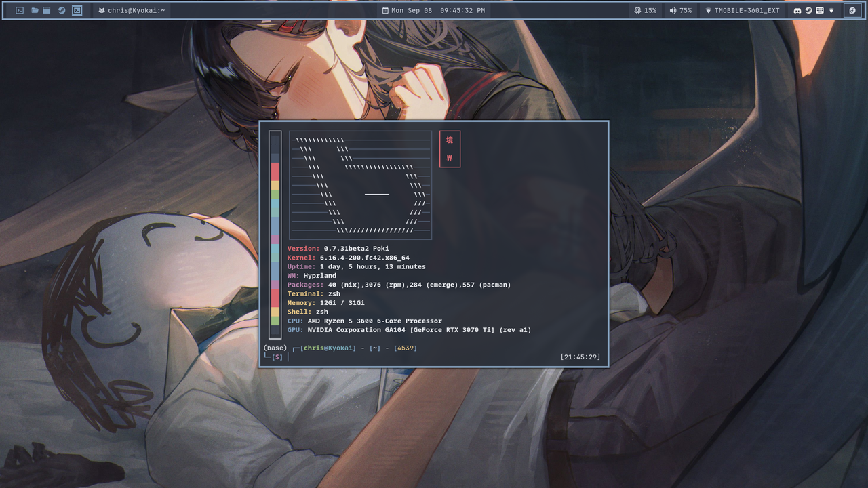Open the calendar clock showing Mon Sep 08
Screen dimensions: 868x488
coord(434,10)
